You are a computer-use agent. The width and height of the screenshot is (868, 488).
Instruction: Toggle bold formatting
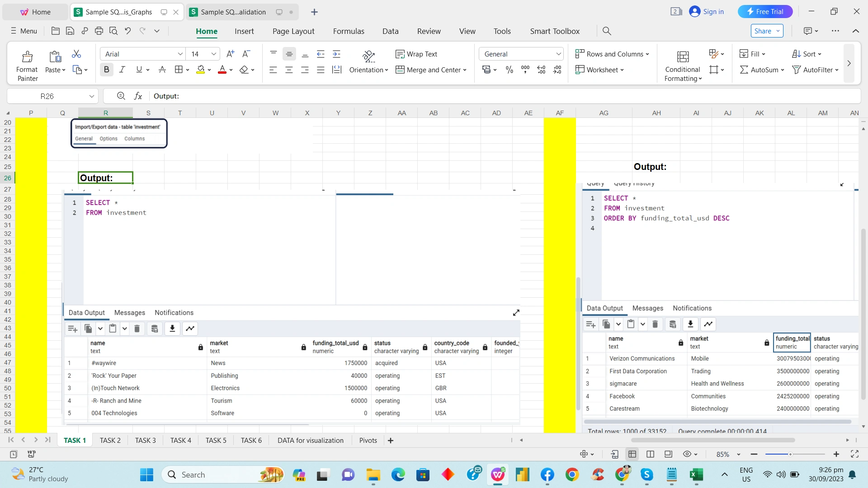106,69
